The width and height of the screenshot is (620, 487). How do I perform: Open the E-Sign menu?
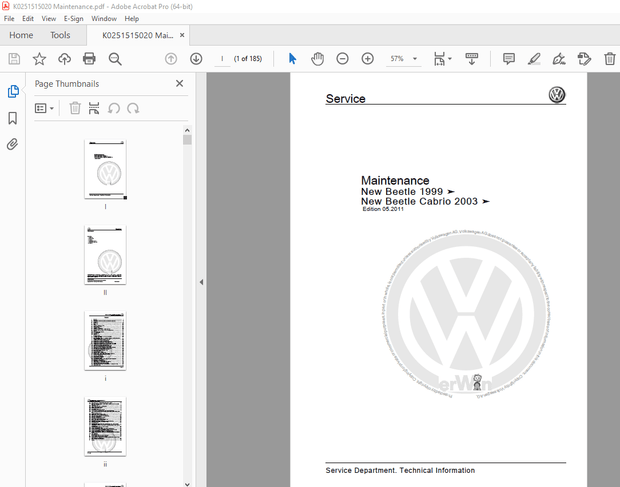point(74,19)
